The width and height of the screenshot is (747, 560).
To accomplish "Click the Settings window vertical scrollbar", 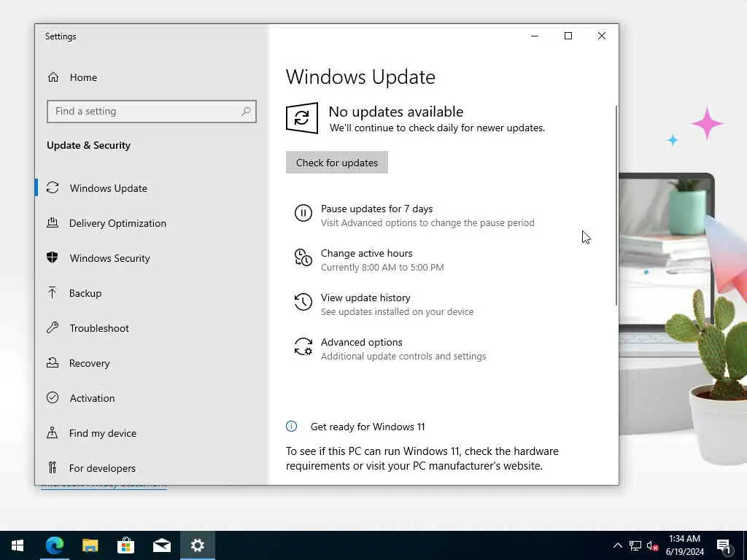I will coord(616,205).
